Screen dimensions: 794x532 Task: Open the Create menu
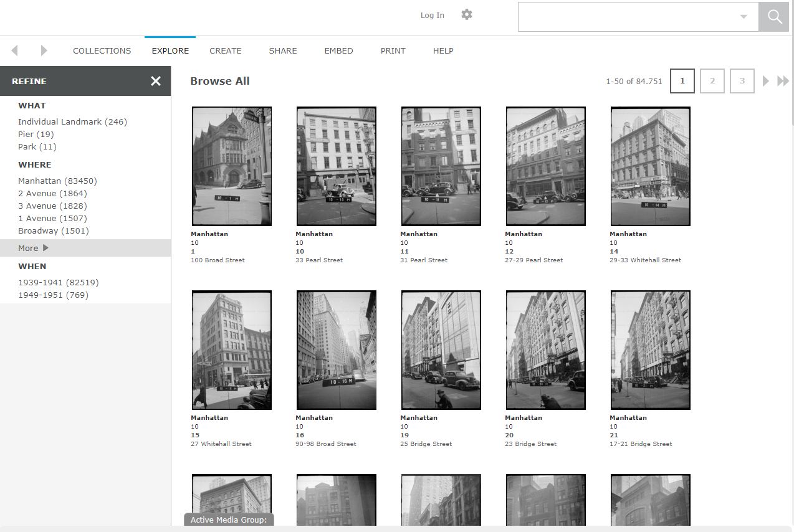click(x=226, y=51)
